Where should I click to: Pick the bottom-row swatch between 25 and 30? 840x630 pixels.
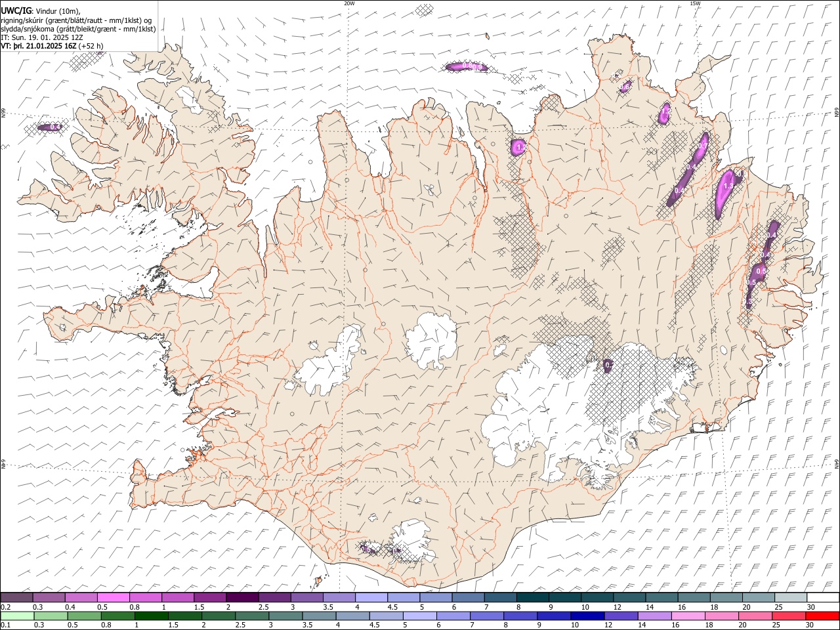789,616
